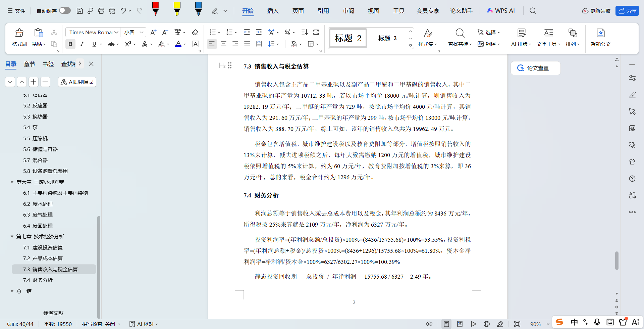Toggle underline formatting
The height and width of the screenshot is (329, 644).
point(94,44)
